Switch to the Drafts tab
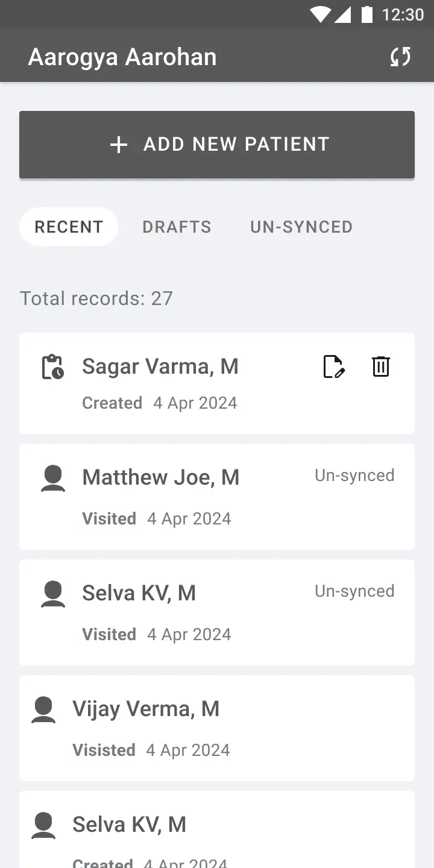Viewport: 434px width, 868px height. point(177,227)
